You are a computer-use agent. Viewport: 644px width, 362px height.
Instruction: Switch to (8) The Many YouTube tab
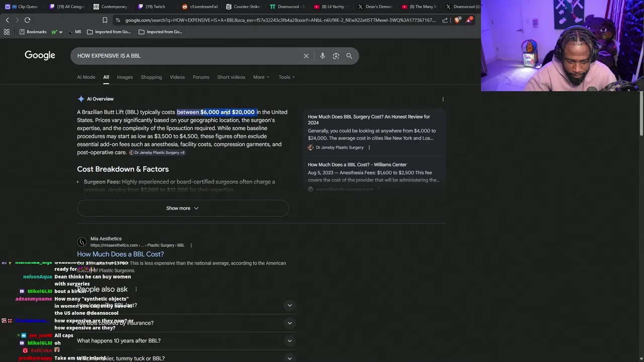pos(420,7)
